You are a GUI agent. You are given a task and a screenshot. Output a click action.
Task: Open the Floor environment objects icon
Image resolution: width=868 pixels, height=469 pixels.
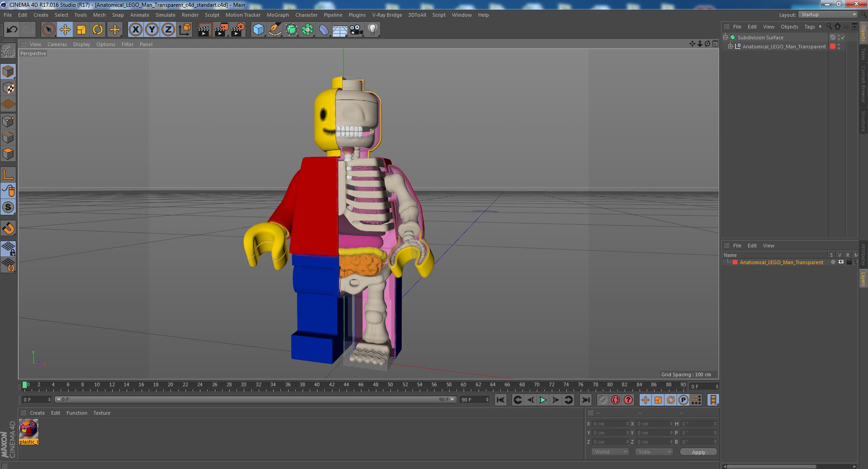[x=340, y=30]
